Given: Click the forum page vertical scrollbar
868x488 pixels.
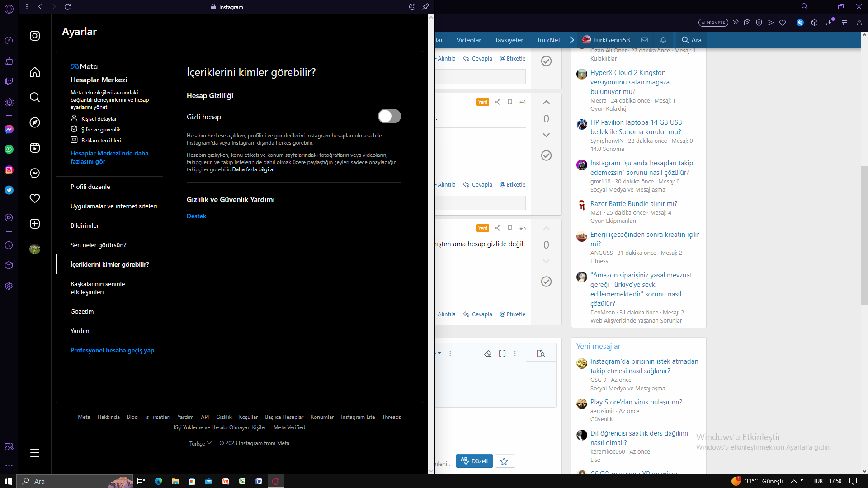Looking at the screenshot, I should [x=864, y=235].
